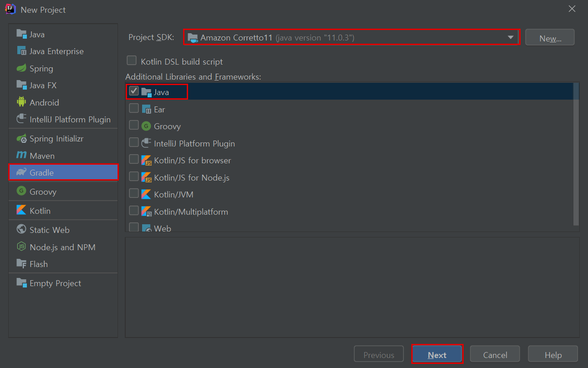
Task: Select Spring project type label
Action: coord(41,69)
